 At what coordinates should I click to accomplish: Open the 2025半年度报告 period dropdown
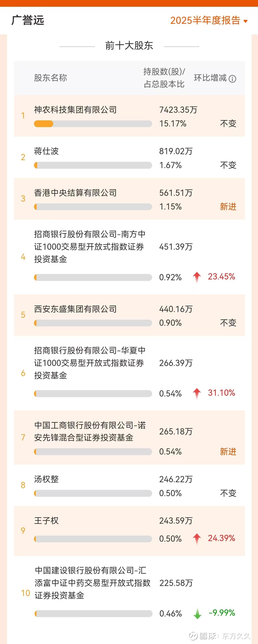(209, 21)
